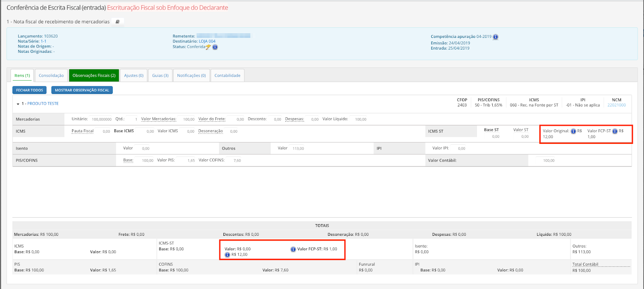644x289 pixels.
Task: Click the Valor IPI field
Action: click(458, 148)
